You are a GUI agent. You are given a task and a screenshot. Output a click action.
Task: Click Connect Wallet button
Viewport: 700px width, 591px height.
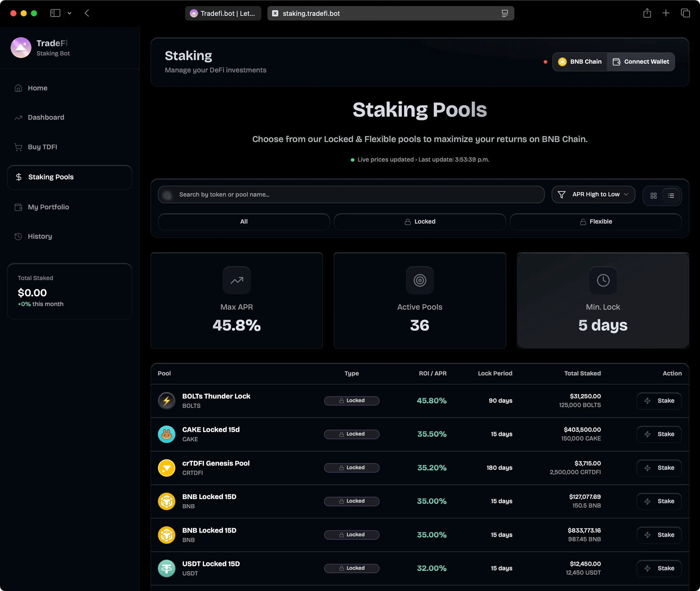click(641, 62)
